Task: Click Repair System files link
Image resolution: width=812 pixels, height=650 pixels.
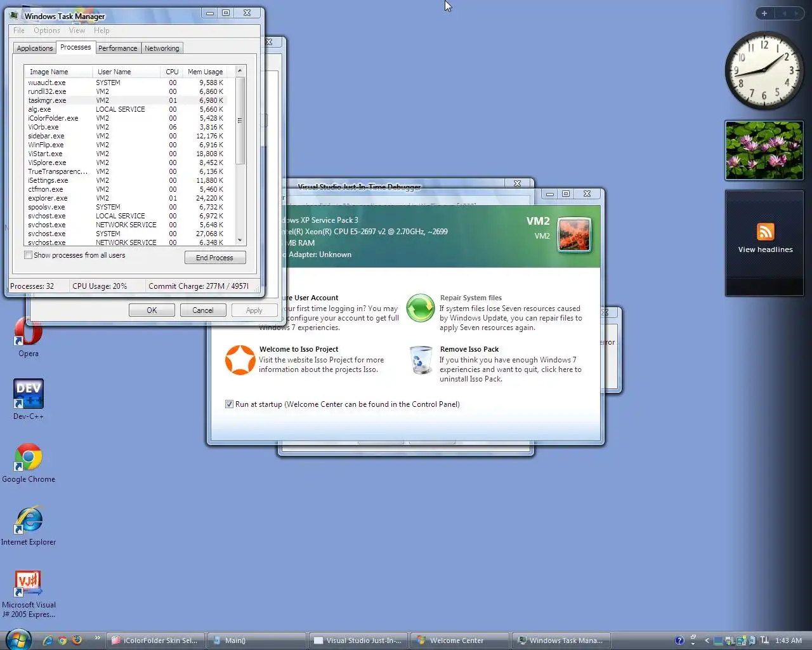Action: [x=471, y=298]
